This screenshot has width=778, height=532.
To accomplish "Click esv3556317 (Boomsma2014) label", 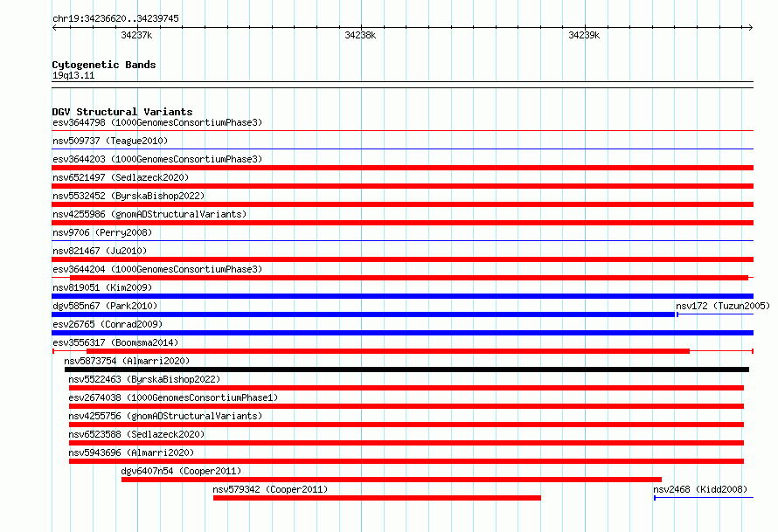I will [115, 342].
